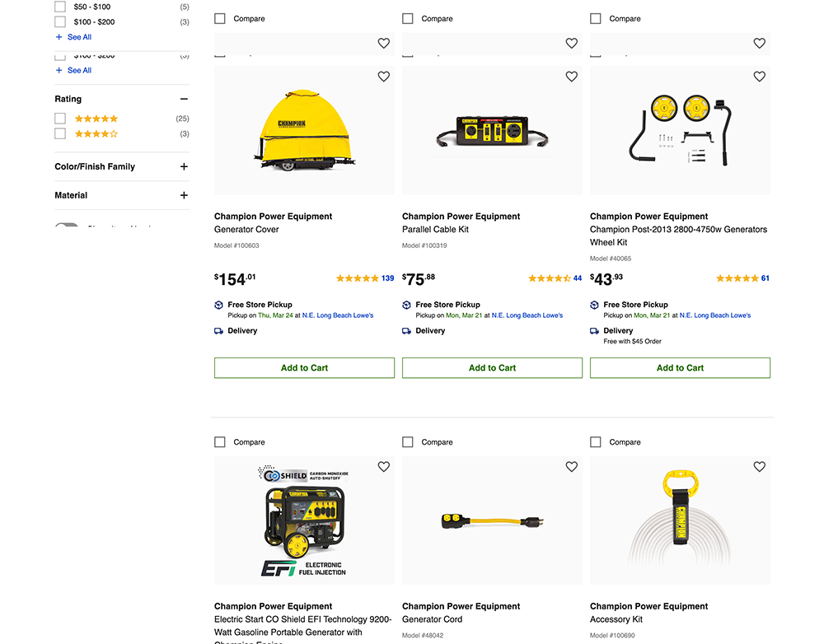Open 139 reviews count for Generator Cover

[388, 278]
